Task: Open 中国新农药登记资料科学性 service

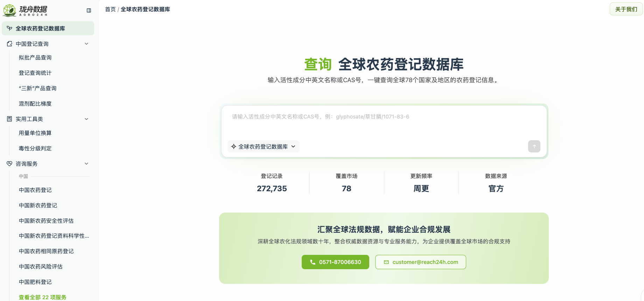Action: click(x=54, y=236)
